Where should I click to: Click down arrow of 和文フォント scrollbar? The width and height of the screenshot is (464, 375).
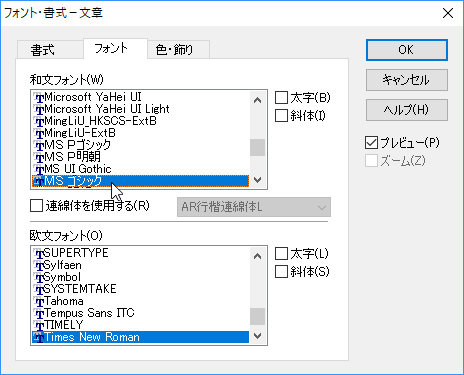click(x=257, y=180)
